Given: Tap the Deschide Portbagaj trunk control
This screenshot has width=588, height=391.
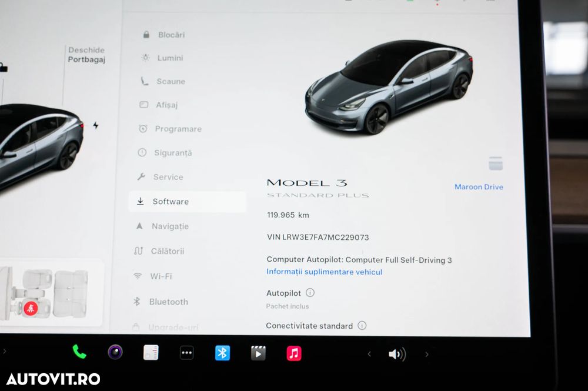Looking at the screenshot, I should click(x=86, y=55).
